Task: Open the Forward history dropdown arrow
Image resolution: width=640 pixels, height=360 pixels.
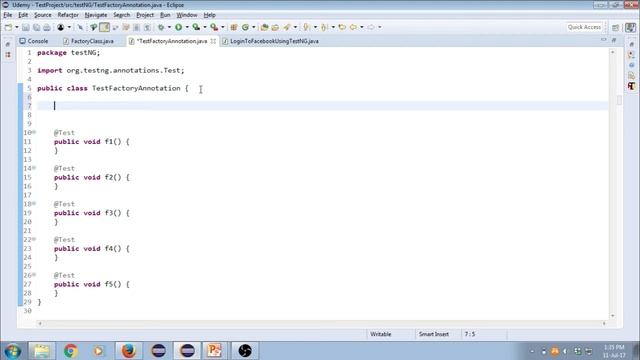Action: [380, 27]
